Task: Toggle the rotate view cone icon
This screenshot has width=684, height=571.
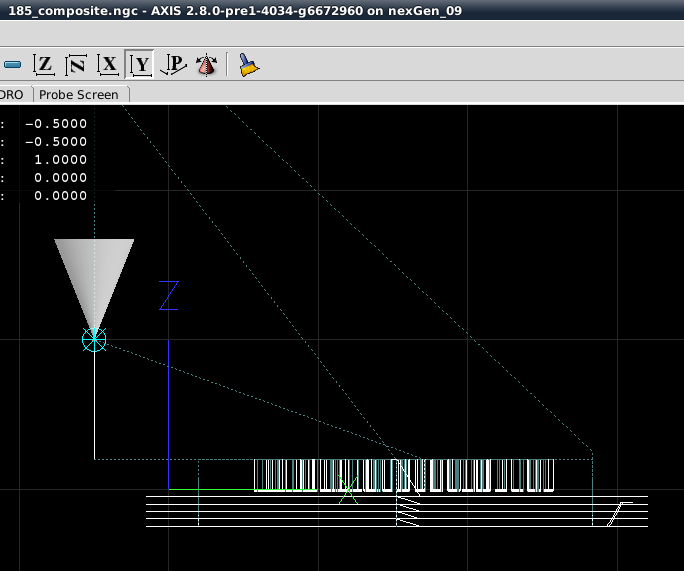Action: pos(206,65)
